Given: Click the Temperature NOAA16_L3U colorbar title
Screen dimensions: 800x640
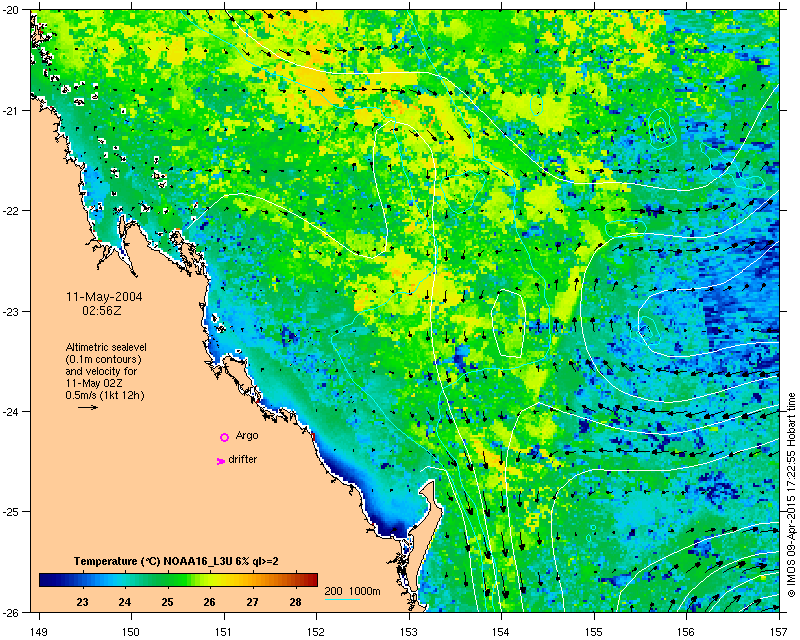Looking at the screenshot, I should click(176, 561).
